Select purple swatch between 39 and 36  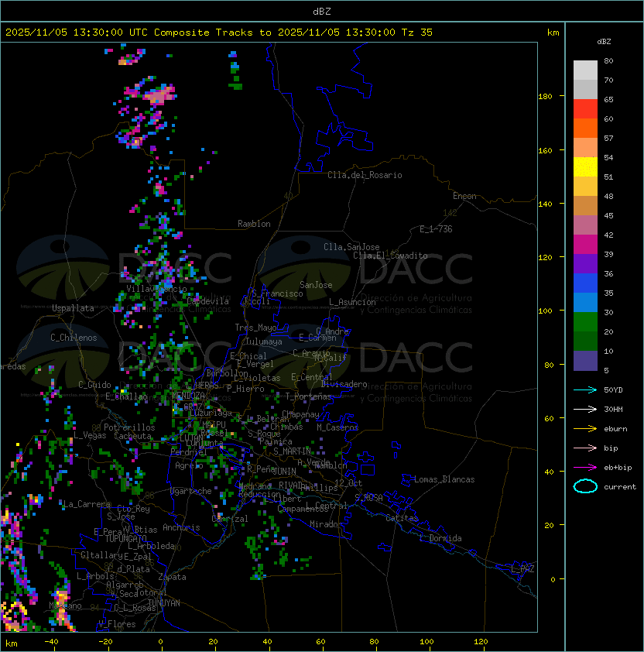tap(585, 263)
